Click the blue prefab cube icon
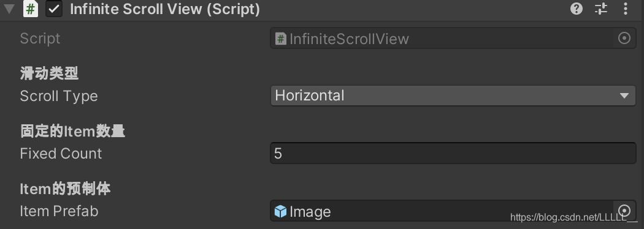Screen dimensions: 644x229 [x=280, y=211]
